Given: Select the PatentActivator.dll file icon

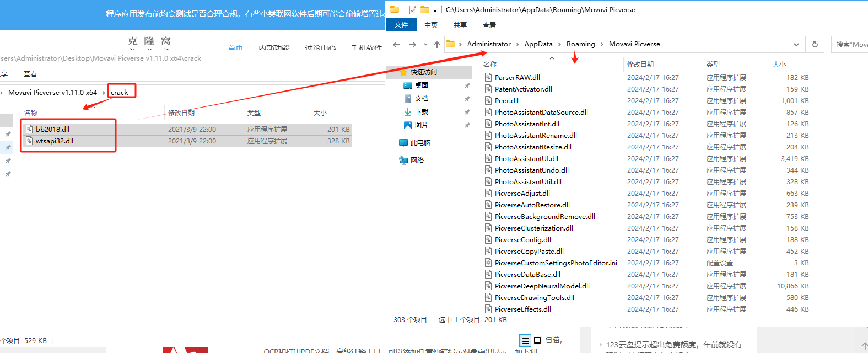Looking at the screenshot, I should (x=488, y=89).
